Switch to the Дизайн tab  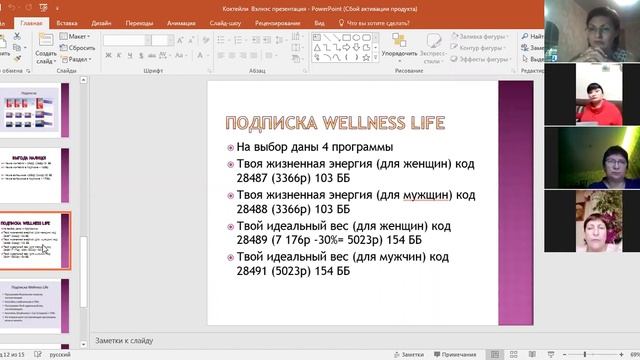pos(101,23)
